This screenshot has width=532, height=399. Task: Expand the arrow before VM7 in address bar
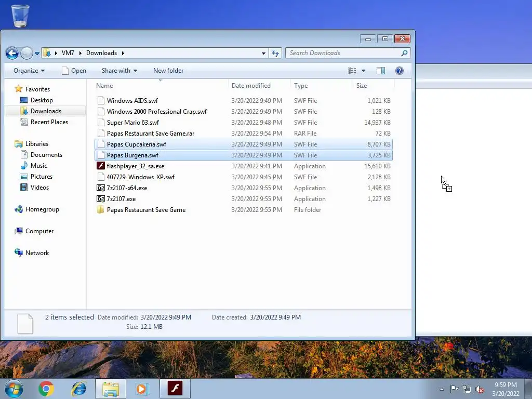(x=56, y=54)
